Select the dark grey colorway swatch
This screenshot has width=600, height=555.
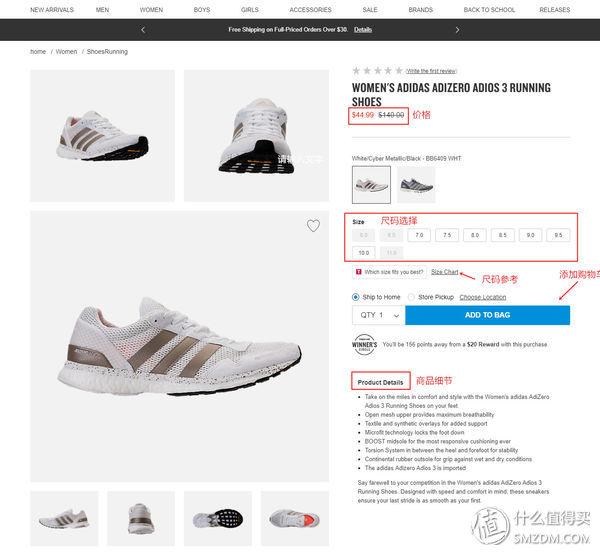[x=416, y=185]
